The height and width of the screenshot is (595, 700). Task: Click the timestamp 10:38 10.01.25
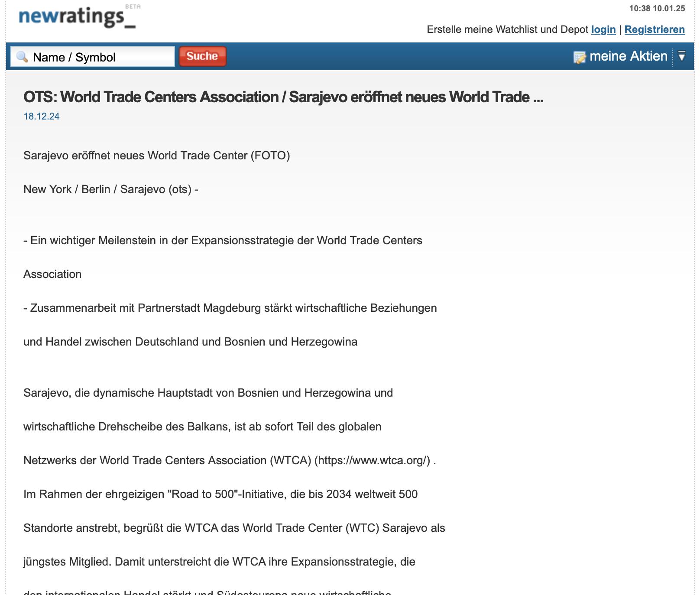(657, 8)
